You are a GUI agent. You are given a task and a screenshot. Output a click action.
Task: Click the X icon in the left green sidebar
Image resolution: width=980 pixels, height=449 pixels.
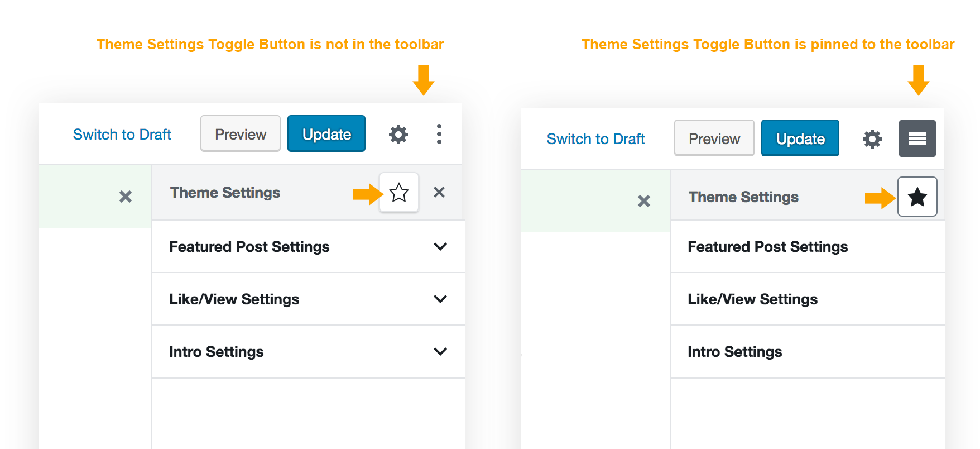tap(125, 197)
